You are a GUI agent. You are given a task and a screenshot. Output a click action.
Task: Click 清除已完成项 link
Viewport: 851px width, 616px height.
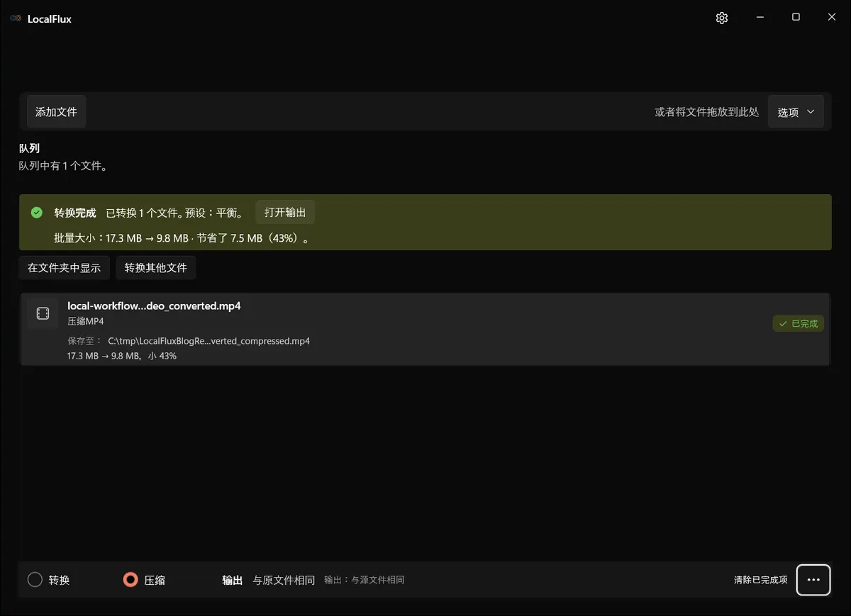point(760,580)
